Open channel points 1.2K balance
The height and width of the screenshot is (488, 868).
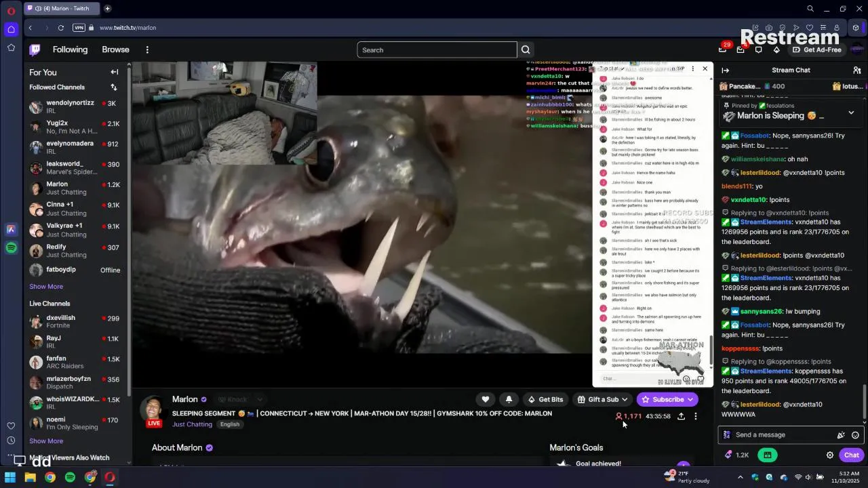(737, 455)
